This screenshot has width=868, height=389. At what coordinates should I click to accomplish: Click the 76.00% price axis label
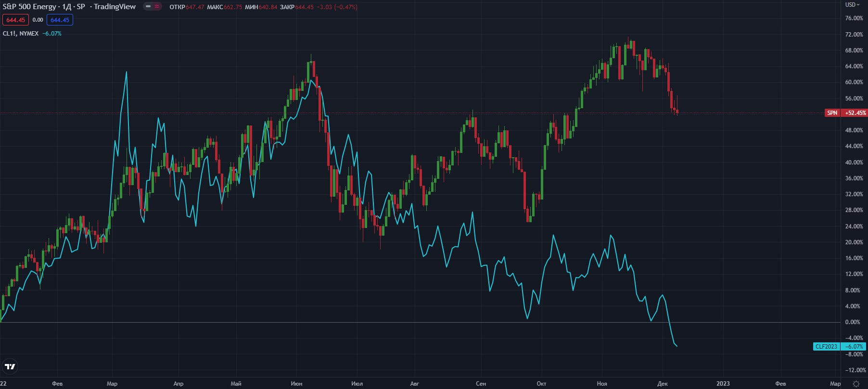coord(855,18)
